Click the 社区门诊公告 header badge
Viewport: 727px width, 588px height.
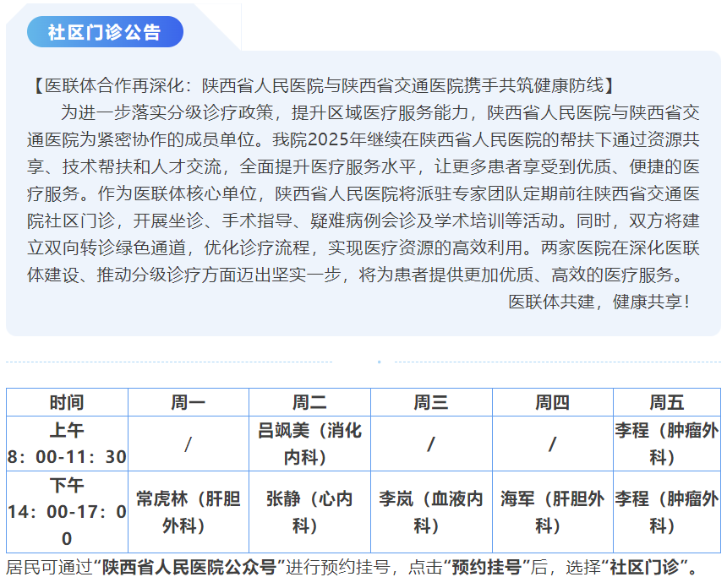(105, 32)
